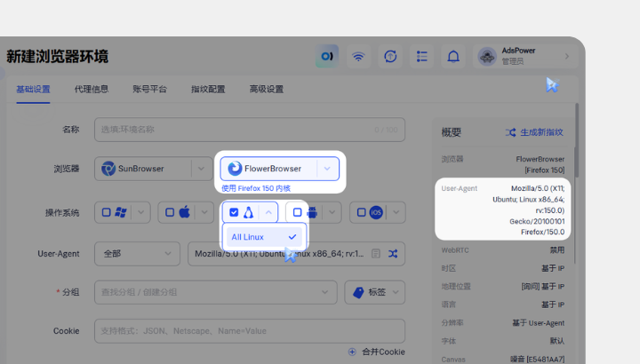Click the Linux penguin icon

(248, 212)
